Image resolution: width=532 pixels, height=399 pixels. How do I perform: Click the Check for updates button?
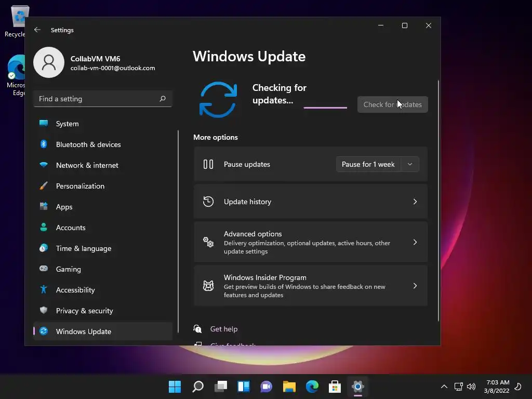[393, 104]
